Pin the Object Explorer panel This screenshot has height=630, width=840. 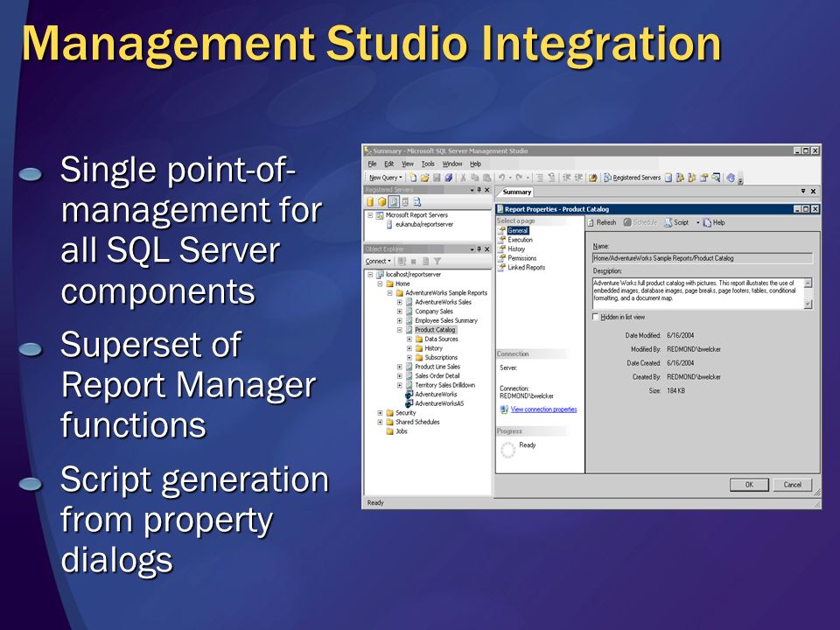point(479,249)
